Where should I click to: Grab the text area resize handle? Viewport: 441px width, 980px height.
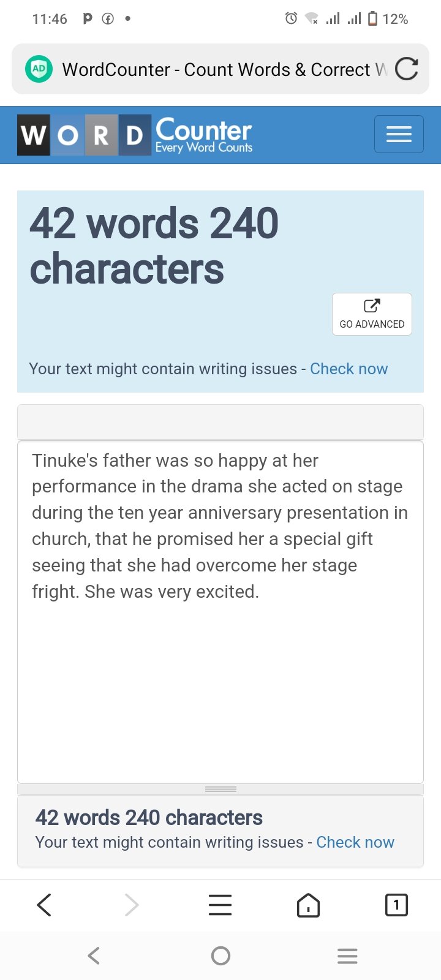[x=221, y=789]
